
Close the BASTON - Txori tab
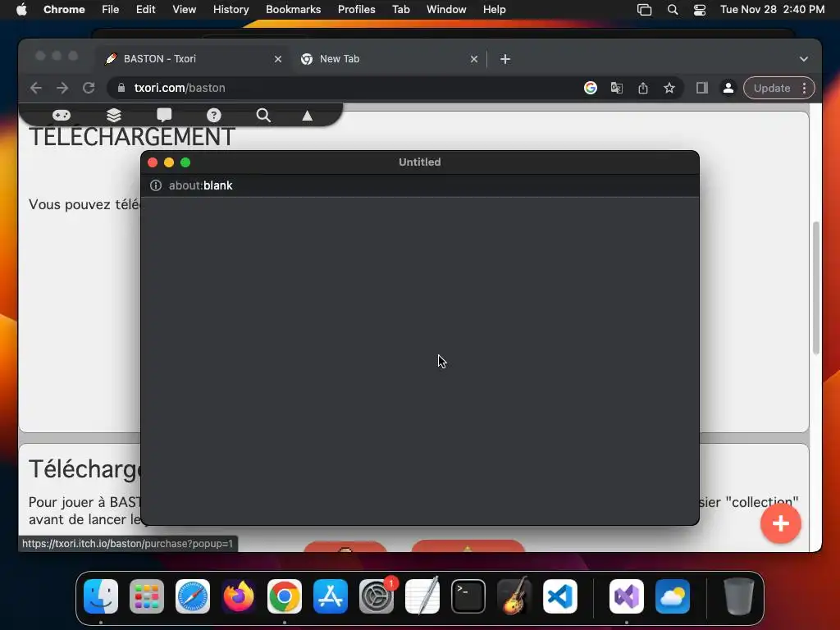pyautogui.click(x=278, y=59)
